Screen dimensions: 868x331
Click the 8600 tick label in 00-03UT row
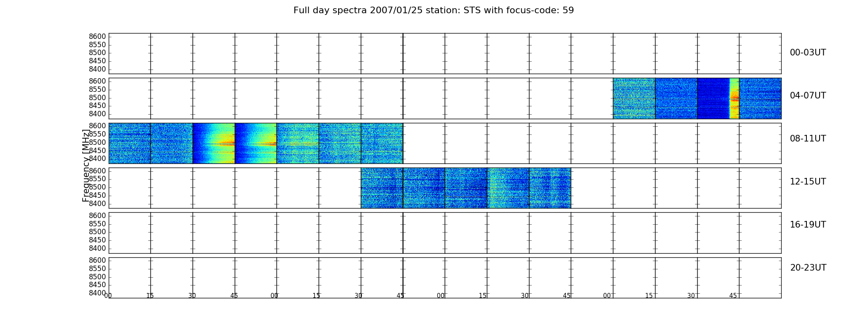coord(98,36)
